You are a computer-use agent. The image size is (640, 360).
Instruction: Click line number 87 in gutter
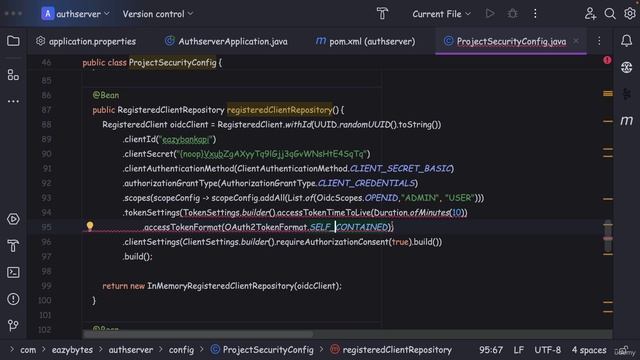[x=46, y=110]
